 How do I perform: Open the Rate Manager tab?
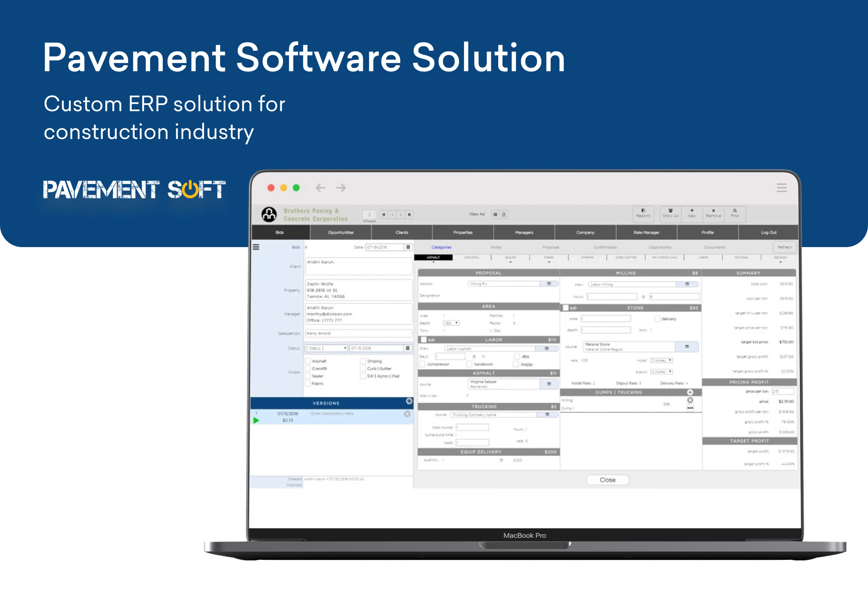646,232
